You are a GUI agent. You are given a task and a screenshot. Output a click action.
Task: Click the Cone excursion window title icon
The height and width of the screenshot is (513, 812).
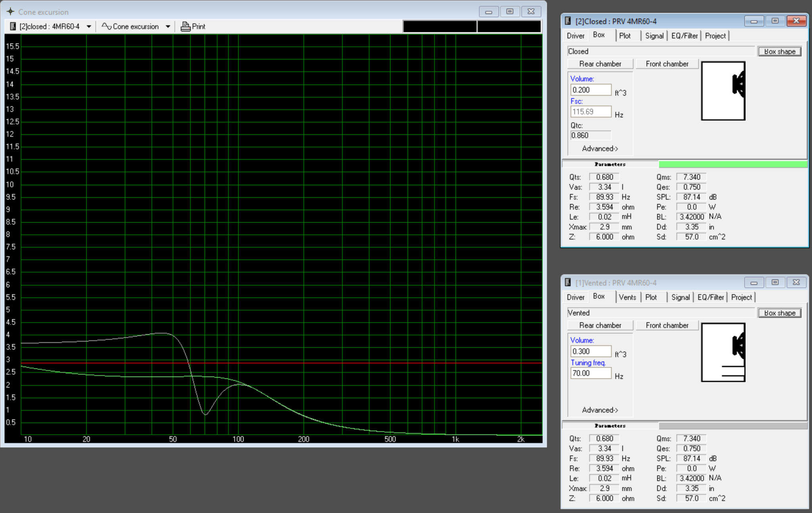(10, 11)
